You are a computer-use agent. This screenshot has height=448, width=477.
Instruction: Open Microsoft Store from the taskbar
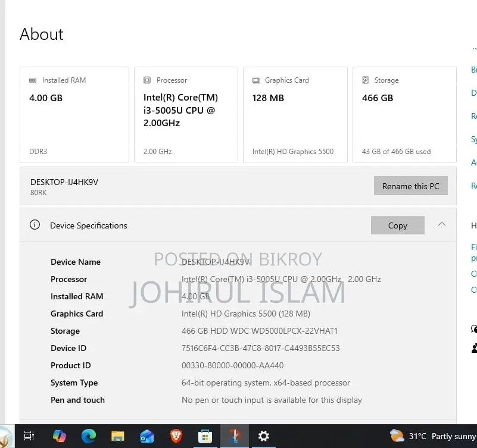pos(205,437)
